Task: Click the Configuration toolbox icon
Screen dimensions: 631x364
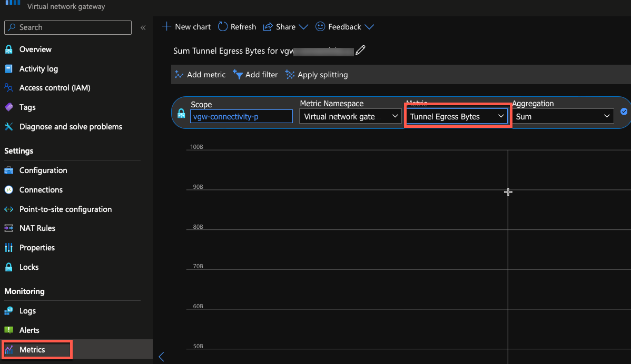Action: pyautogui.click(x=8, y=170)
